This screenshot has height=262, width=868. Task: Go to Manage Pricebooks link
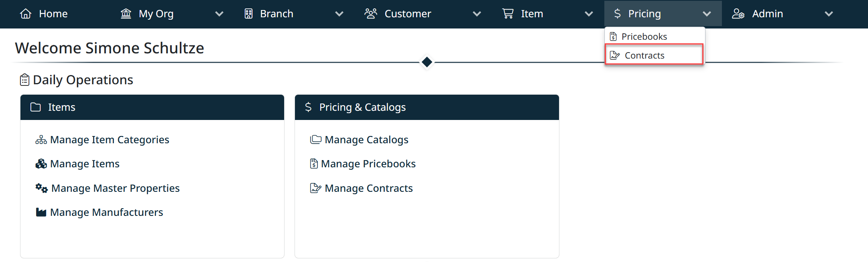click(368, 164)
